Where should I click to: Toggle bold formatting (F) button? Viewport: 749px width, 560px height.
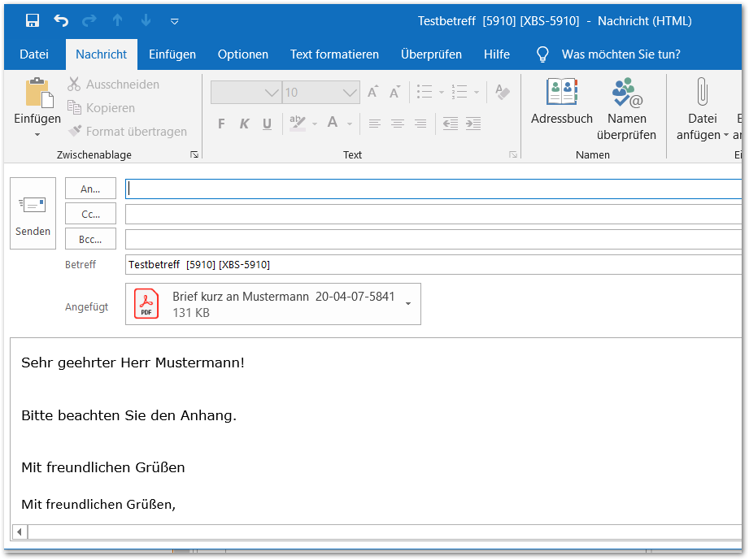click(x=221, y=124)
